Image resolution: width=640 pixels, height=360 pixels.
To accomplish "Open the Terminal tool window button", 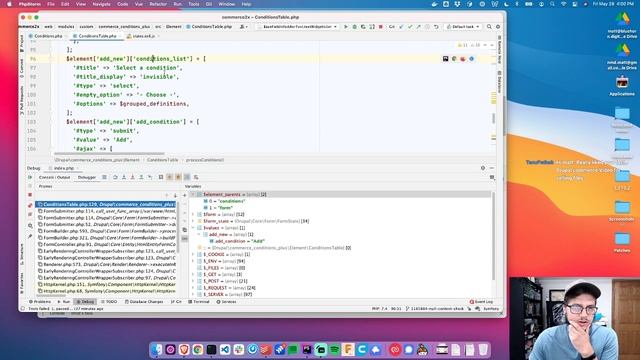I will pos(199,302).
